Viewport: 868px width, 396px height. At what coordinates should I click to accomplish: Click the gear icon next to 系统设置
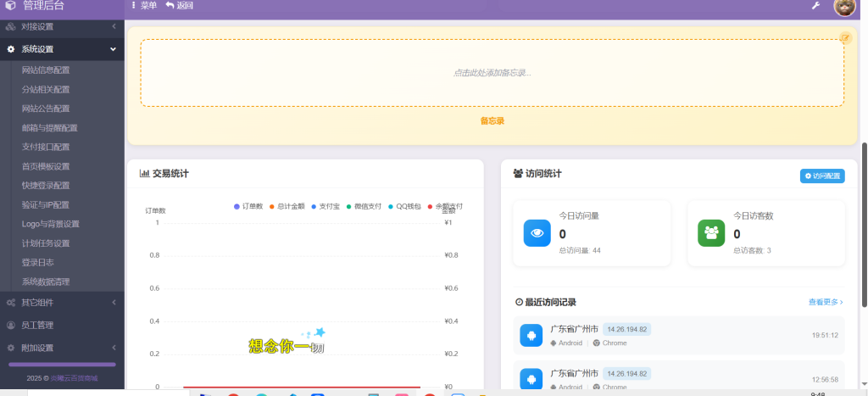pos(10,49)
